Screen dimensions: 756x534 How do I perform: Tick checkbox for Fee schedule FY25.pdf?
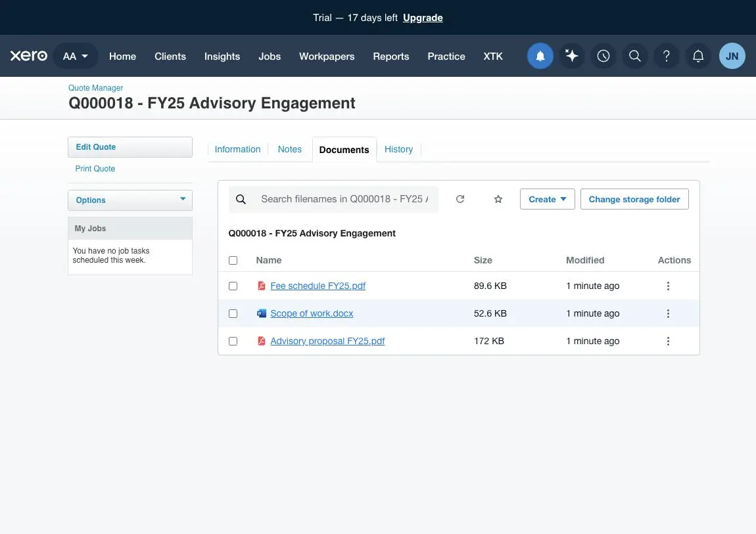coord(233,286)
